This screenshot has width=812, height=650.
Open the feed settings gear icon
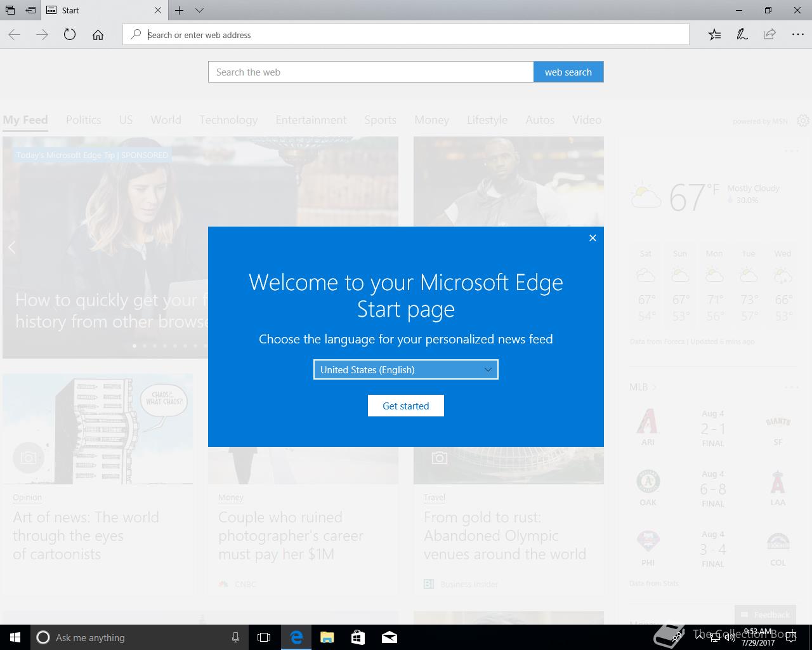803,121
